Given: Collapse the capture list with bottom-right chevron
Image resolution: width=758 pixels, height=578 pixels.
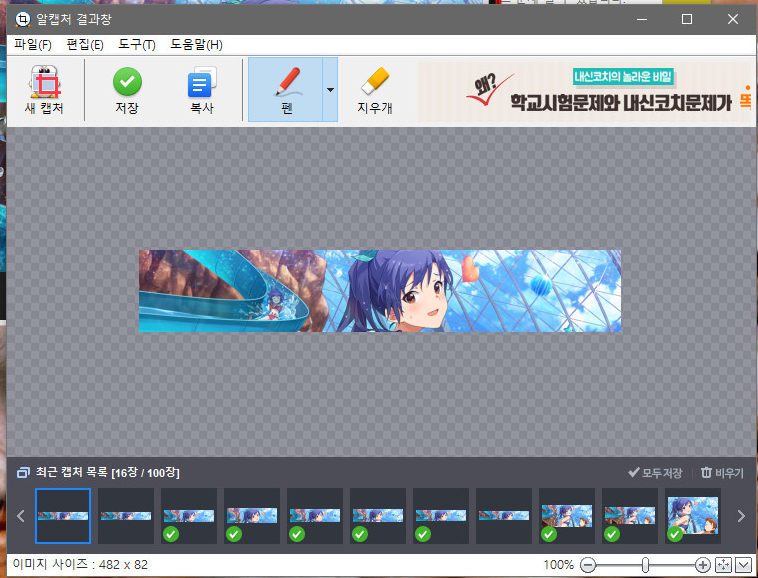Looking at the screenshot, I should click(743, 565).
